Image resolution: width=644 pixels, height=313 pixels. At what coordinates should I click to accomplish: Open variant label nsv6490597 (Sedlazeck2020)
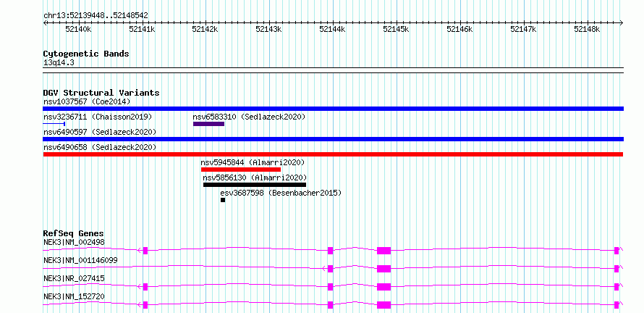pyautogui.click(x=100, y=132)
